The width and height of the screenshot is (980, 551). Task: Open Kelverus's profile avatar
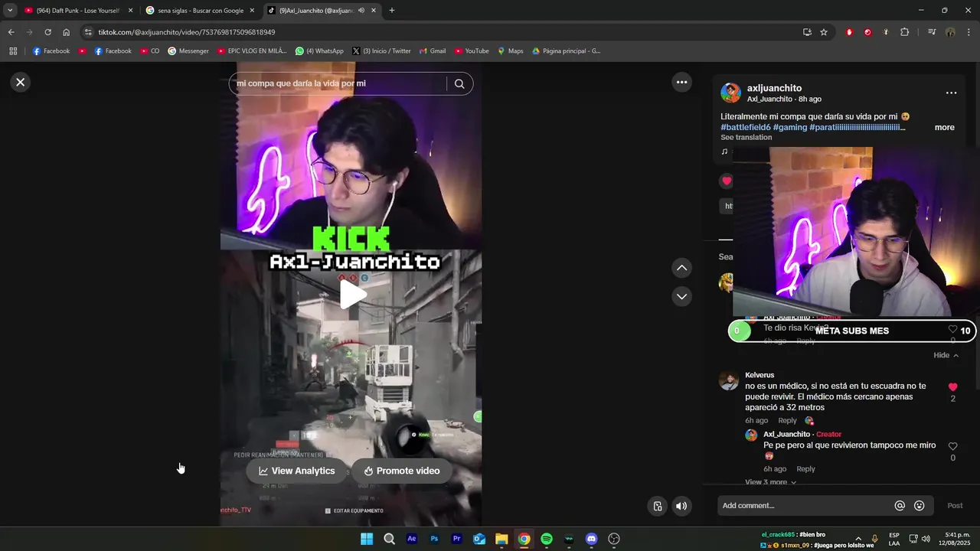[729, 381]
